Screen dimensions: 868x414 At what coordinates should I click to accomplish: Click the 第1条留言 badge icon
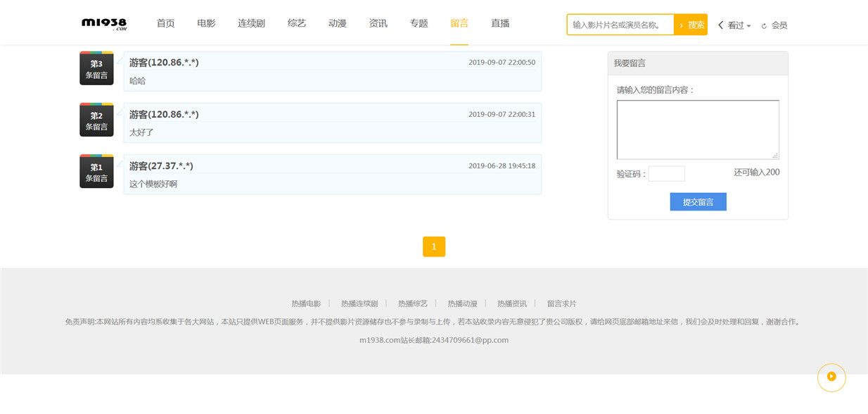click(x=96, y=171)
